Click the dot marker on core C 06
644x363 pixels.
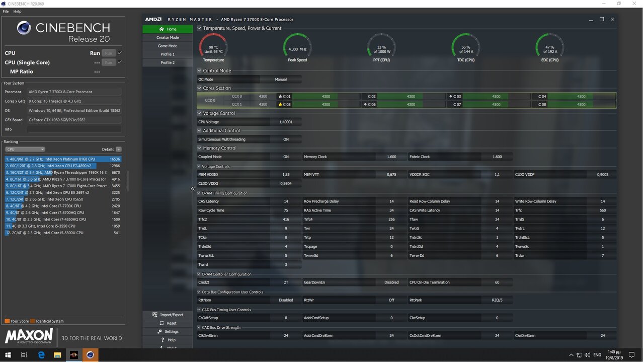pyautogui.click(x=365, y=104)
